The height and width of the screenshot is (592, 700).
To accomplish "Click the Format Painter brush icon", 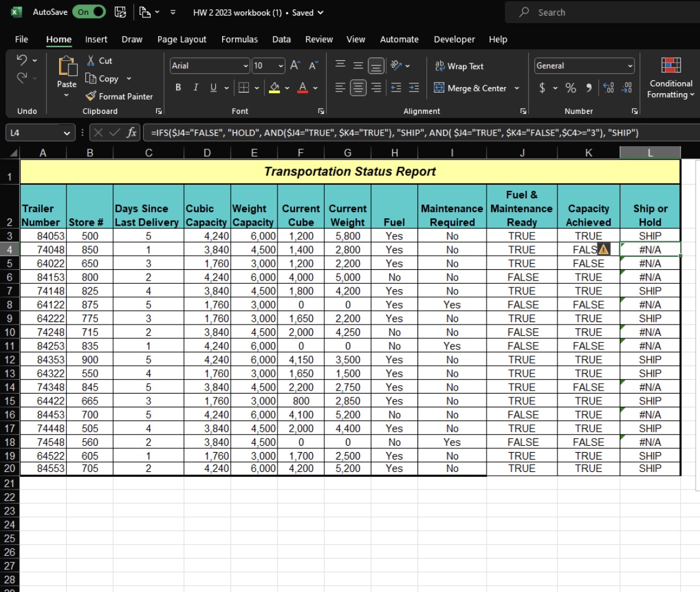I will [x=91, y=96].
